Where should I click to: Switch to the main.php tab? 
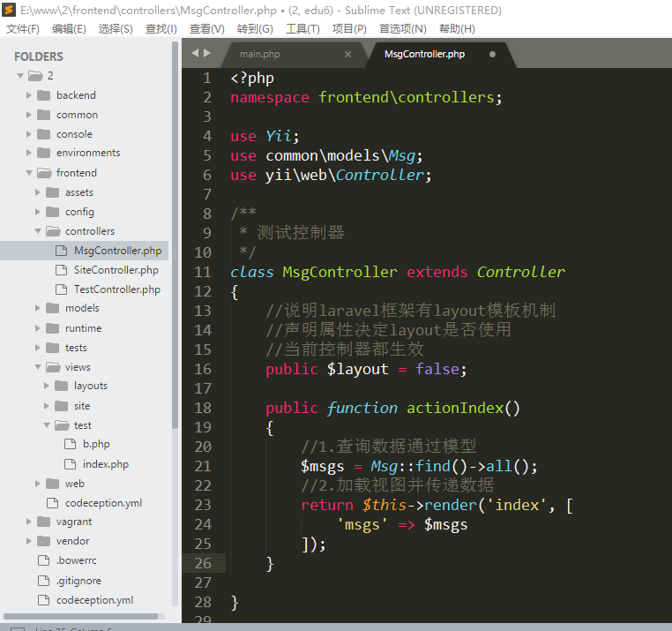pyautogui.click(x=260, y=54)
